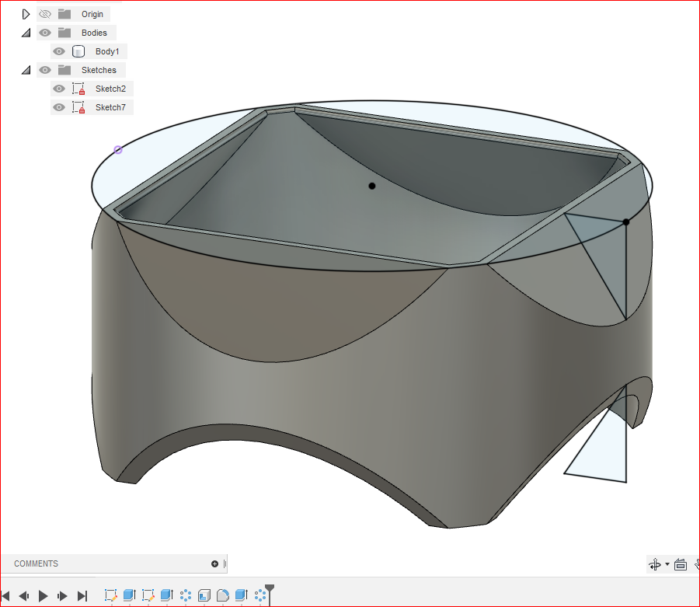Screen dimensions: 700x607
Task: Expand the Origin folder in the browser
Action: click(x=26, y=14)
